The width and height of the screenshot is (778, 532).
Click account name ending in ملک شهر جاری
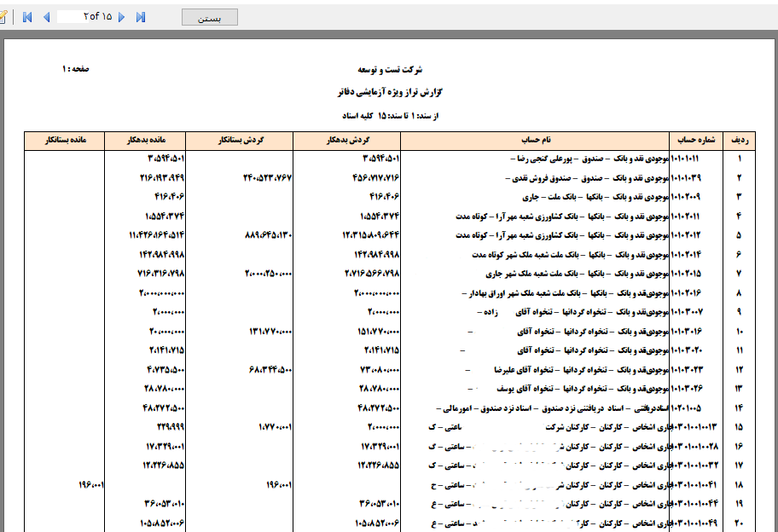578,274
